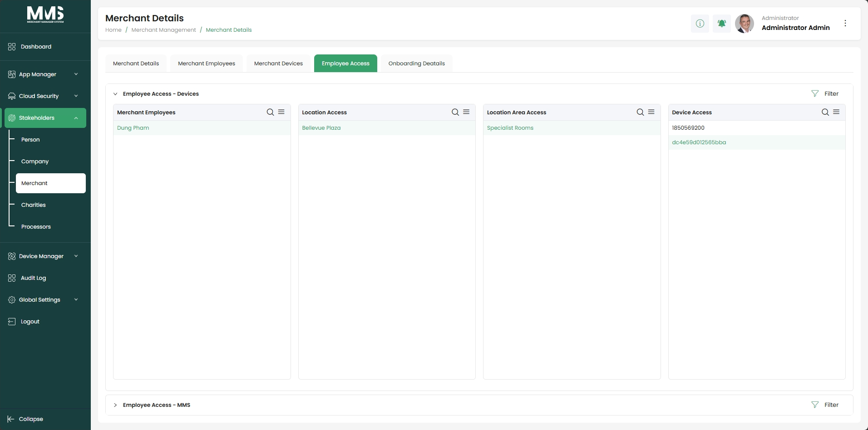Click Collapse label in sidebar
The height and width of the screenshot is (430, 868).
(31, 419)
